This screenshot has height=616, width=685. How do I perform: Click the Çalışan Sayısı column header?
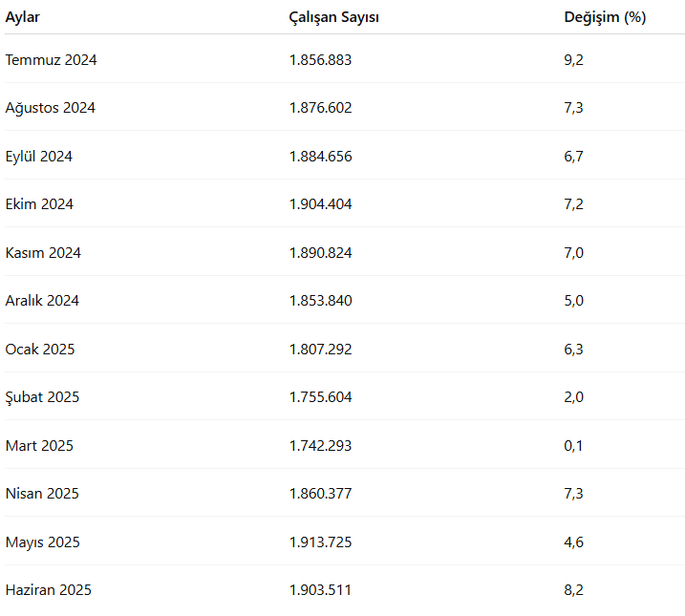(x=334, y=17)
